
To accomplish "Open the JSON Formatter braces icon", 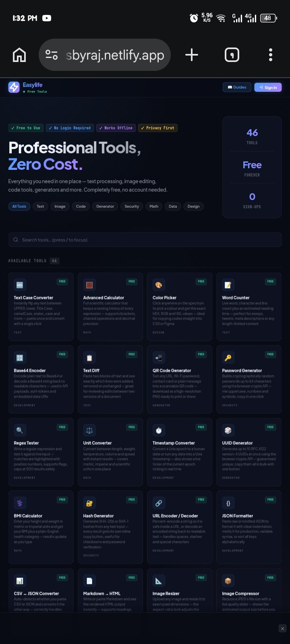I will (228, 503).
